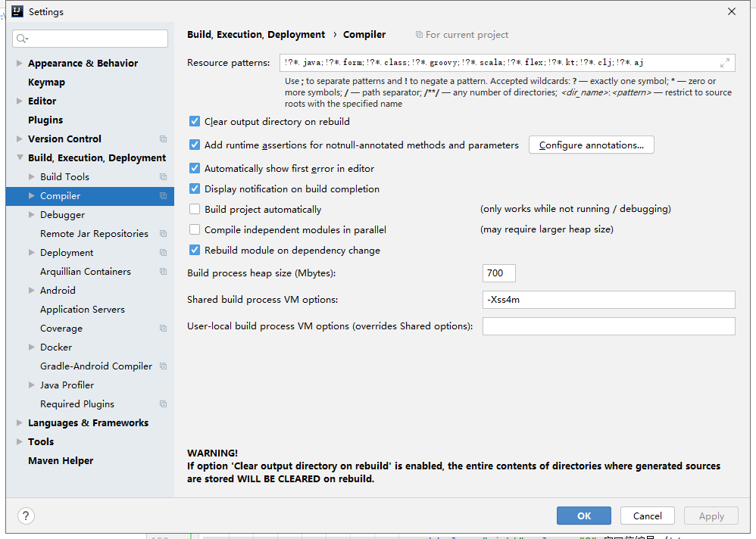Click the Configure annotations button
Viewport: 756px width, 539px height.
(x=591, y=145)
